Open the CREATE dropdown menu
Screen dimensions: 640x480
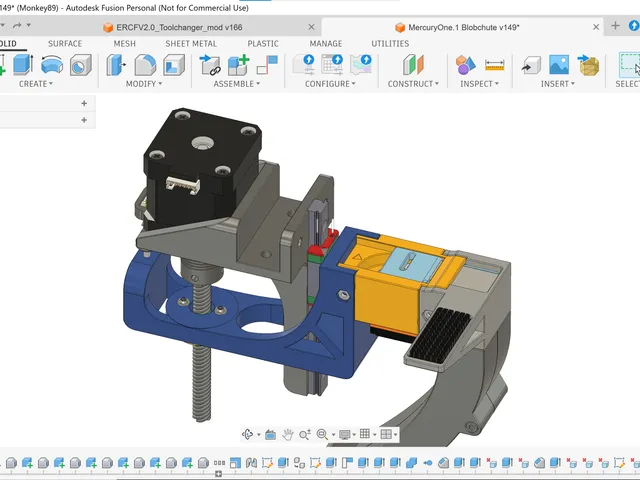36,84
